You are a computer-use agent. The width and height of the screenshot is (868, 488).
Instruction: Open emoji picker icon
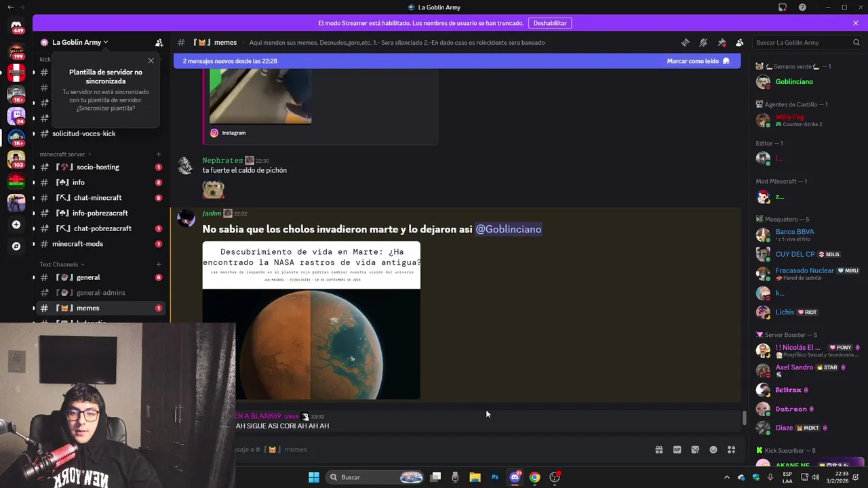(713, 449)
